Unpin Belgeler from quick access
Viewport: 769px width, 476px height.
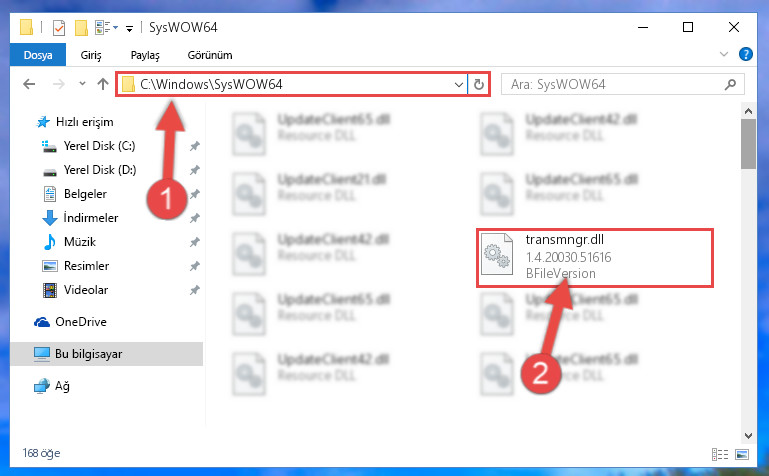point(195,194)
